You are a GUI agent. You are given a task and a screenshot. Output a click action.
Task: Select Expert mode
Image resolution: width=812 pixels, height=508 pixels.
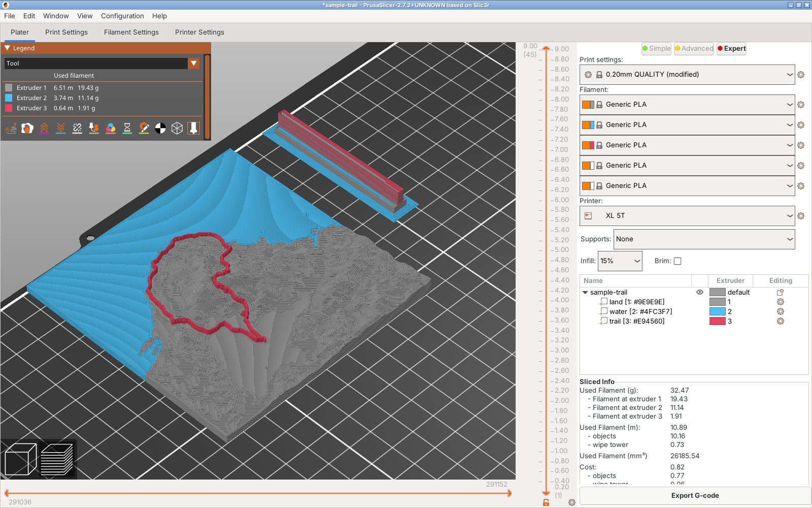tap(731, 49)
